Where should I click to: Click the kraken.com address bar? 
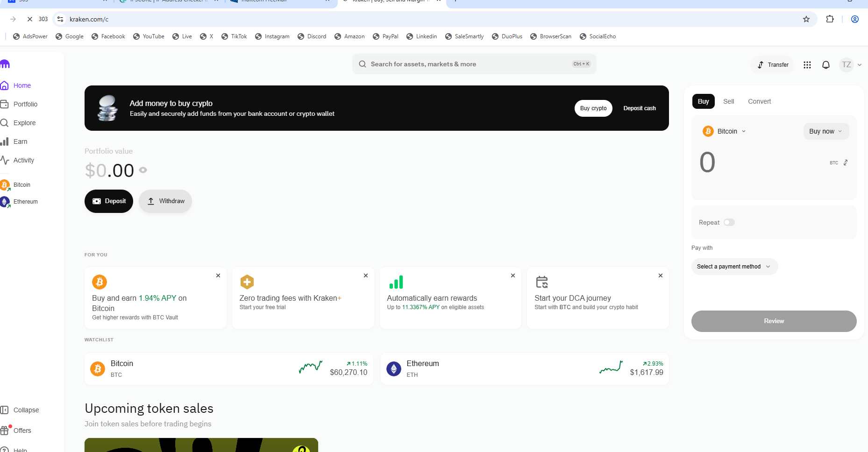pyautogui.click(x=434, y=19)
